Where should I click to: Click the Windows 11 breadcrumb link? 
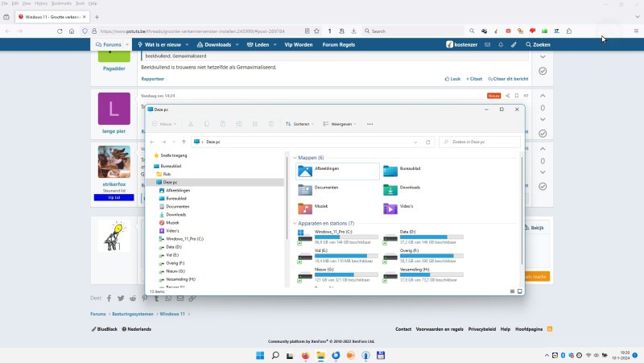pos(171,314)
